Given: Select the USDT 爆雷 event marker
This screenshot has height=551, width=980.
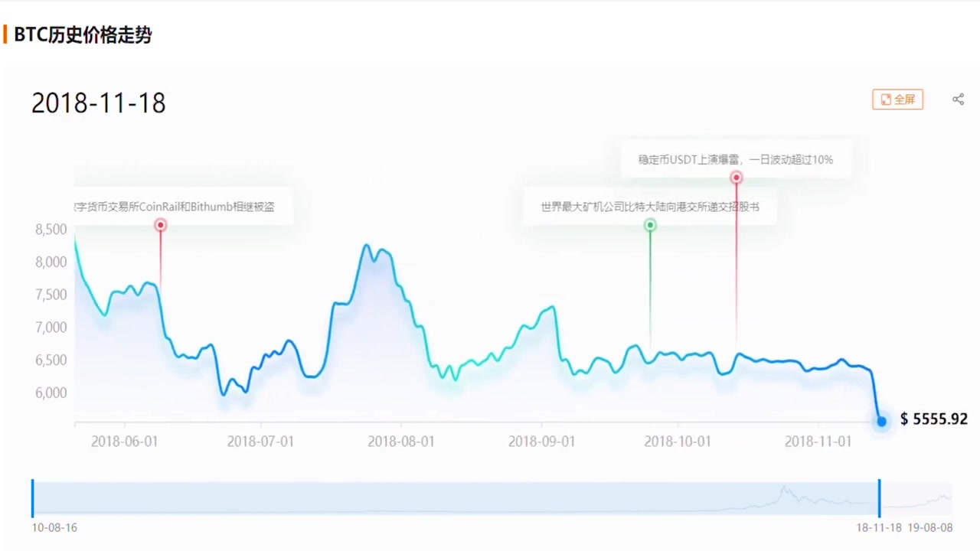Looking at the screenshot, I should click(x=737, y=178).
